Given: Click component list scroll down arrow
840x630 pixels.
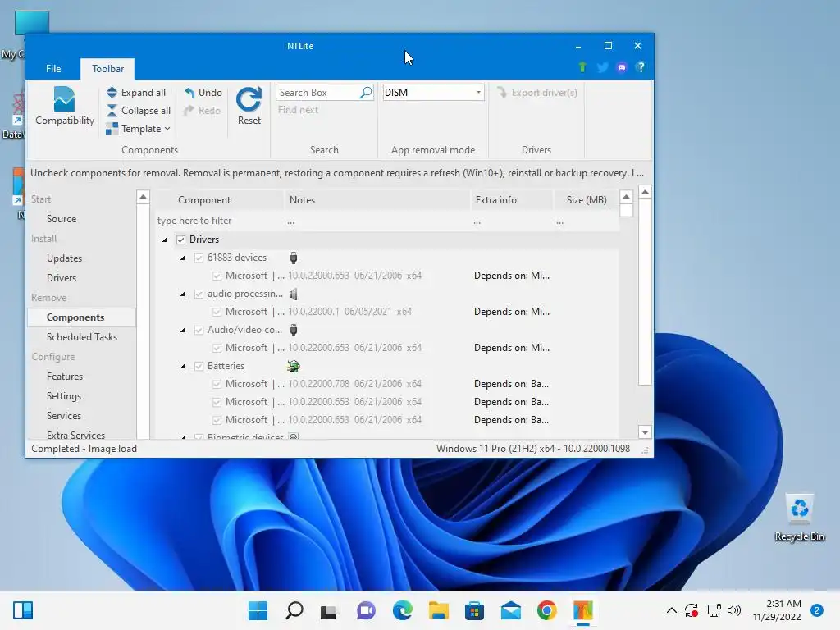Looking at the screenshot, I should coord(645,431).
